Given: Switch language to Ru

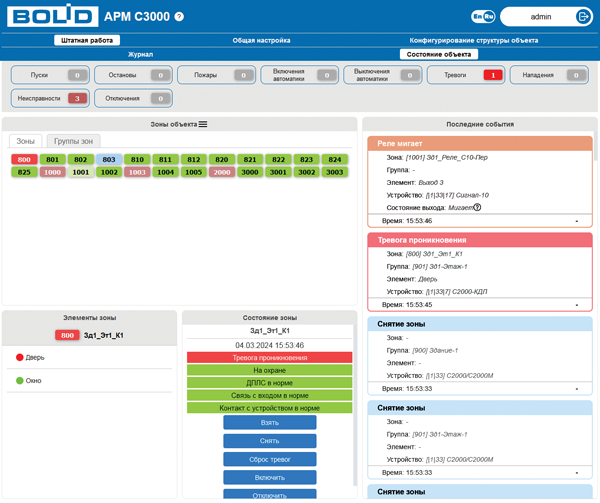Looking at the screenshot, I should pos(489,17).
